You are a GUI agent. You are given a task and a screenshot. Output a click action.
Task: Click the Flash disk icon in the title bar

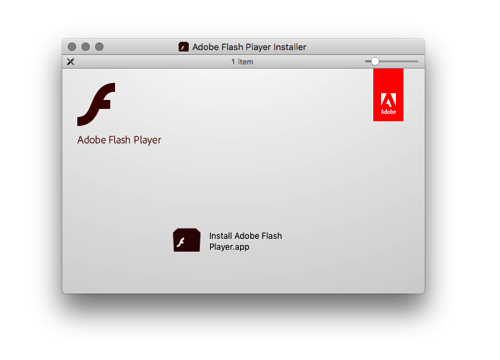183,47
